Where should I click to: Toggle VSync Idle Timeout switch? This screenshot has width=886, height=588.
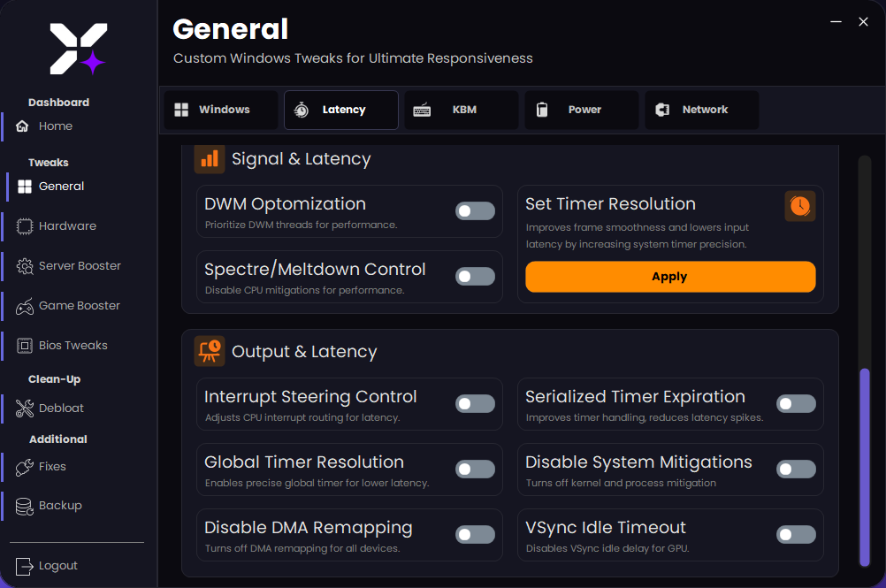pyautogui.click(x=796, y=535)
